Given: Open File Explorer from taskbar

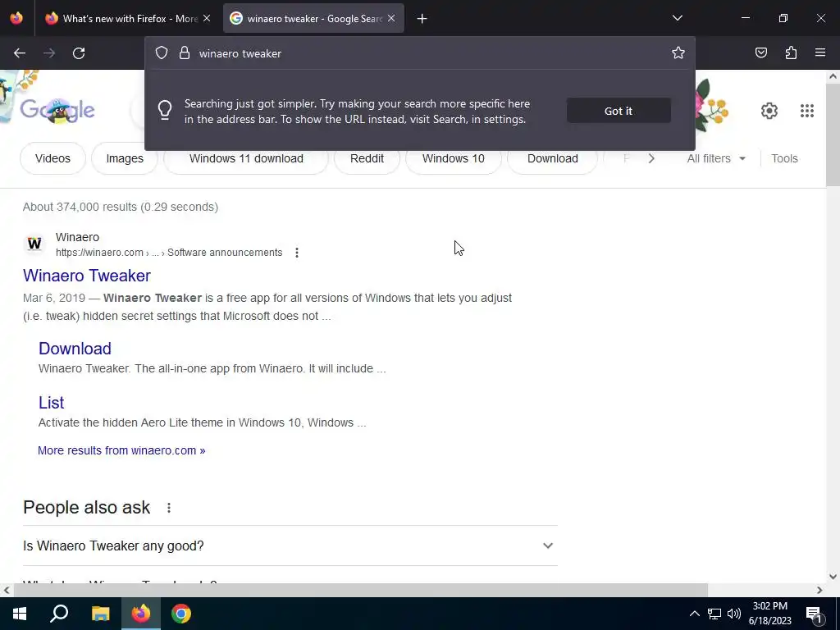Looking at the screenshot, I should pos(100,614).
